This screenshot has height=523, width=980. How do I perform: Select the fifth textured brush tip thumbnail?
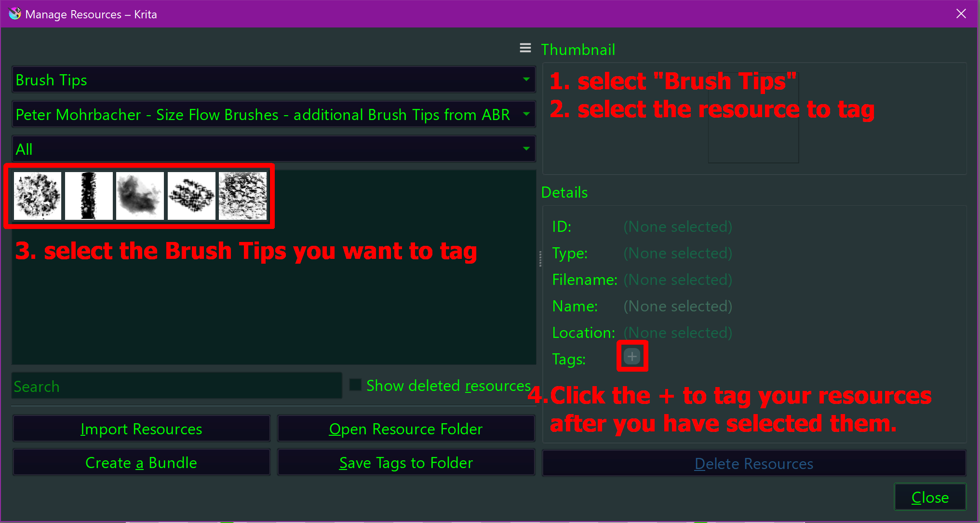point(242,196)
